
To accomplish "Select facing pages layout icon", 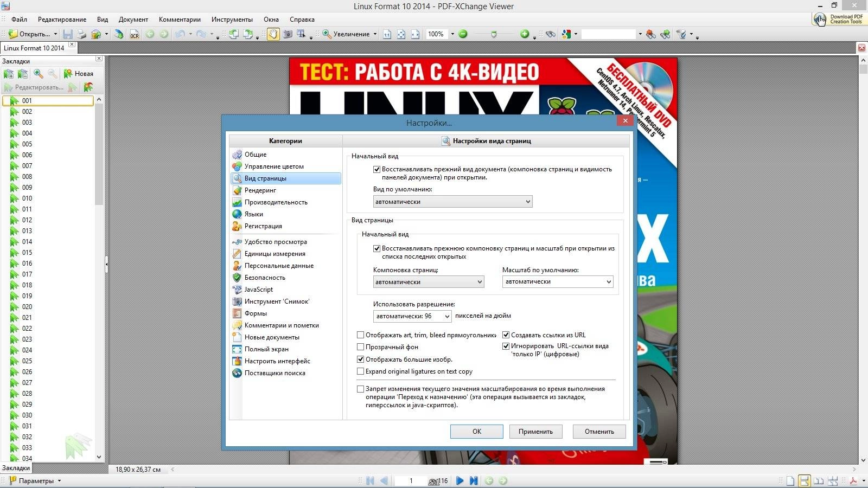I will click(819, 481).
